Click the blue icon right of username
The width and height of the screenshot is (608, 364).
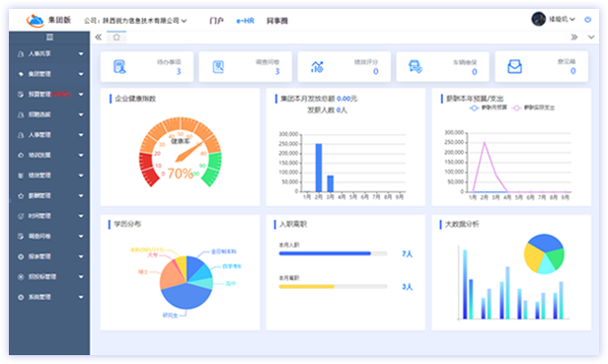point(588,20)
